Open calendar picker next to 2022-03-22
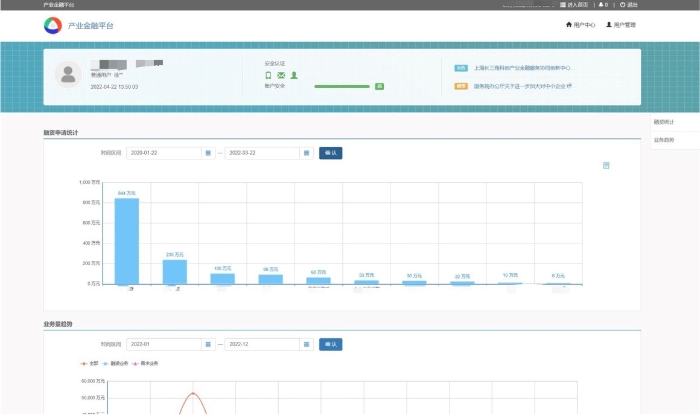Image resolution: width=700 pixels, height=415 pixels. 306,153
